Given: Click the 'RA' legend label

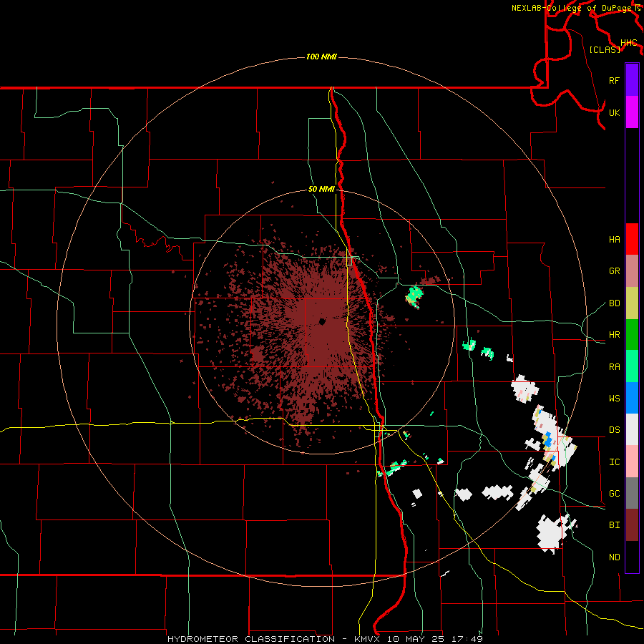Looking at the screenshot, I should 614,367.
